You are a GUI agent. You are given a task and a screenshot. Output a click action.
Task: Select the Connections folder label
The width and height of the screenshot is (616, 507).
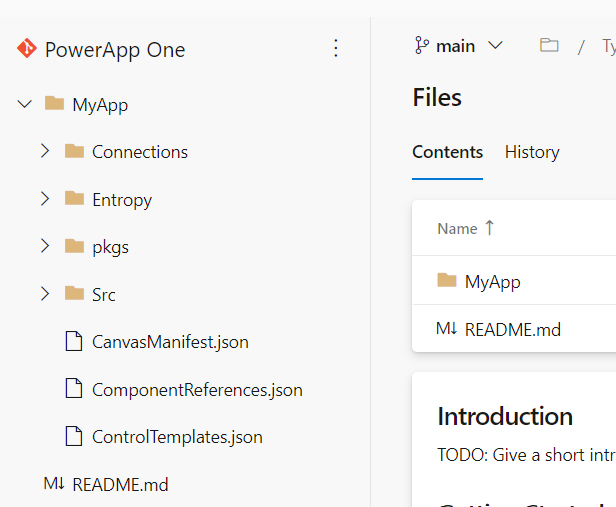click(x=140, y=152)
